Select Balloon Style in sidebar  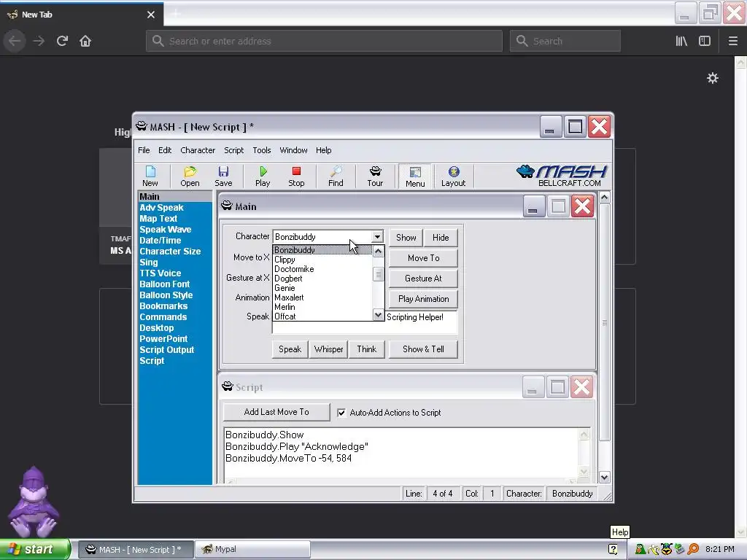pyautogui.click(x=166, y=295)
